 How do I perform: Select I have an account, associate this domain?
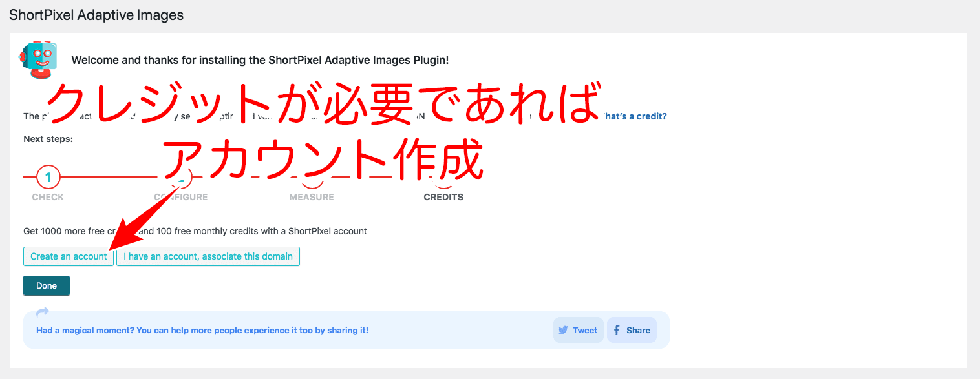[x=208, y=256]
